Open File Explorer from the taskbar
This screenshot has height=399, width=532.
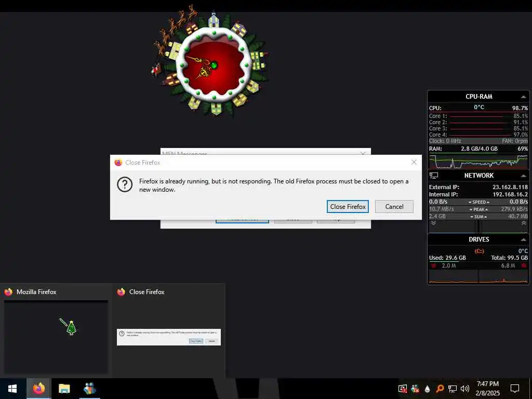[x=64, y=389]
